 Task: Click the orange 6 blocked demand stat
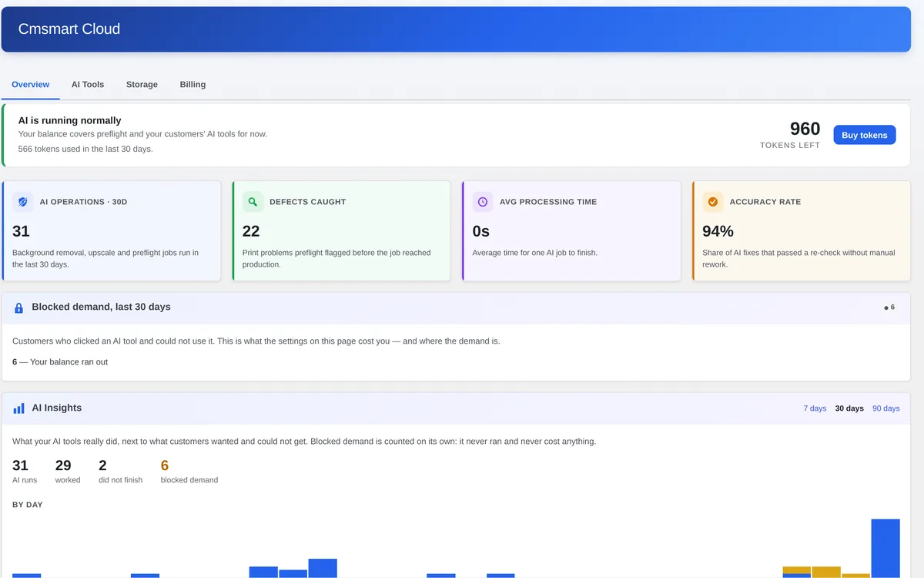(x=189, y=471)
